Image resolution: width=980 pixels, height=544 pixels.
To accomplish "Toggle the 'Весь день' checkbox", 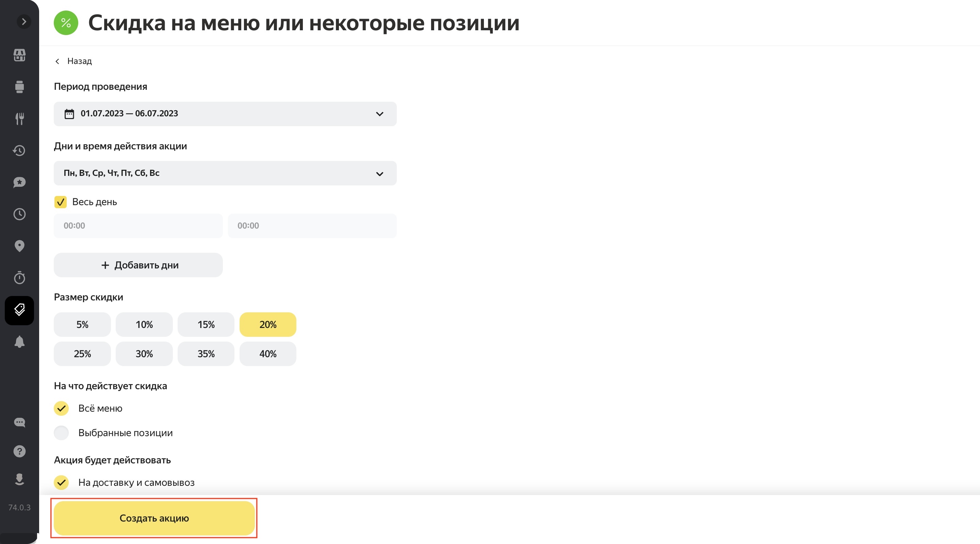I will tap(61, 202).
